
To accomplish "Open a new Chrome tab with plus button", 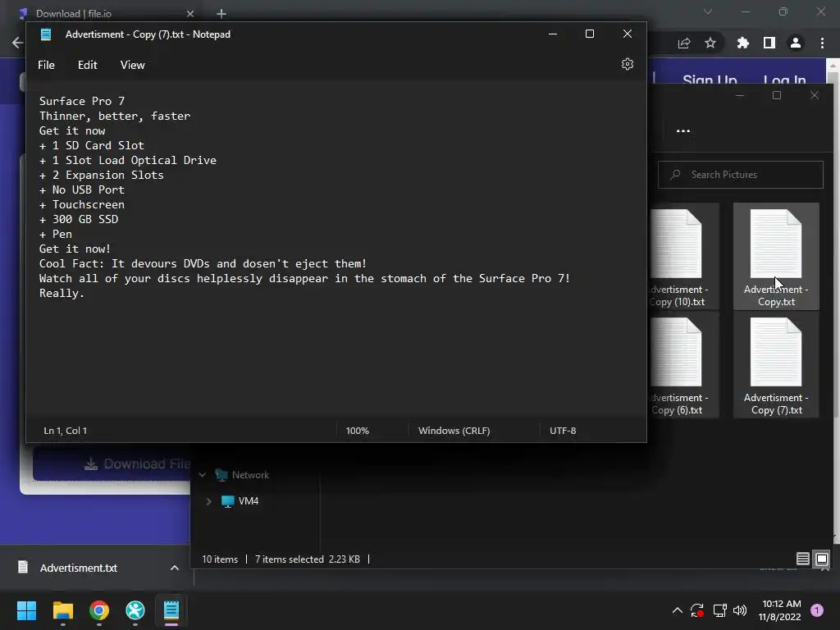I will (221, 13).
